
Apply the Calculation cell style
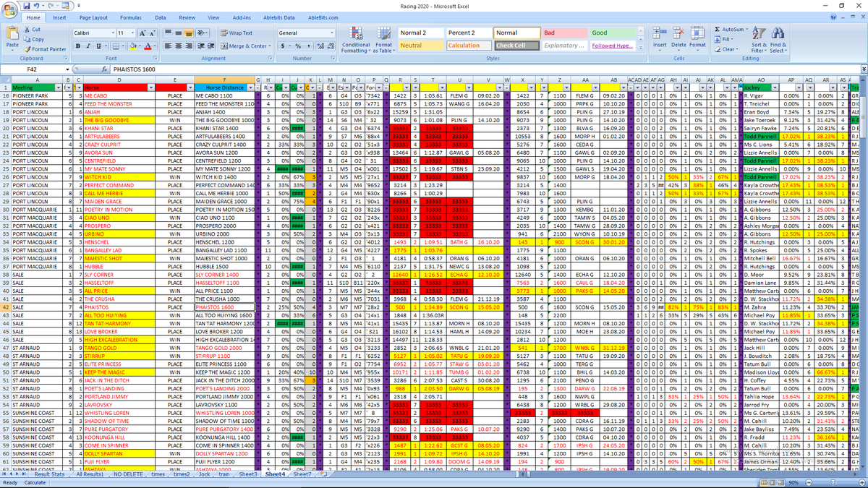point(468,46)
